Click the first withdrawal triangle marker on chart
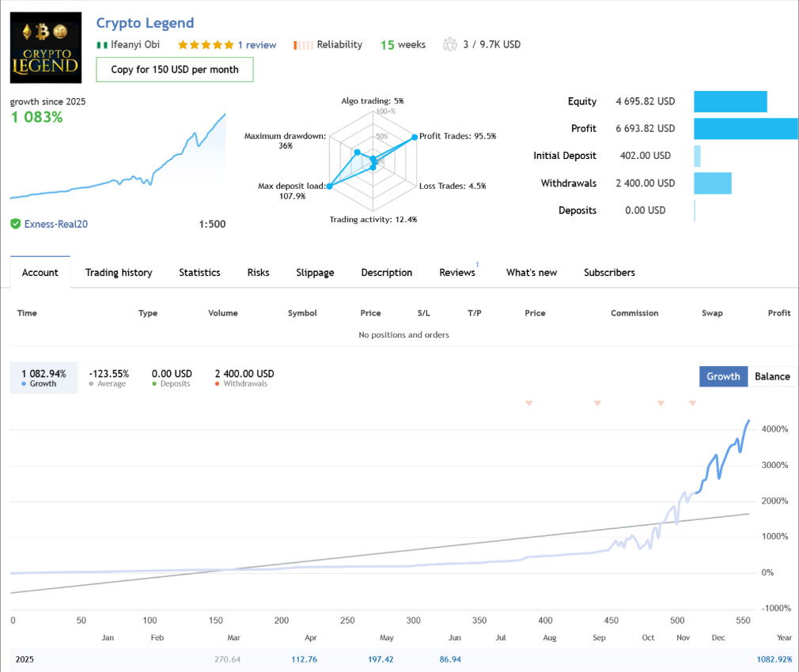799x672 pixels. pyautogui.click(x=529, y=403)
